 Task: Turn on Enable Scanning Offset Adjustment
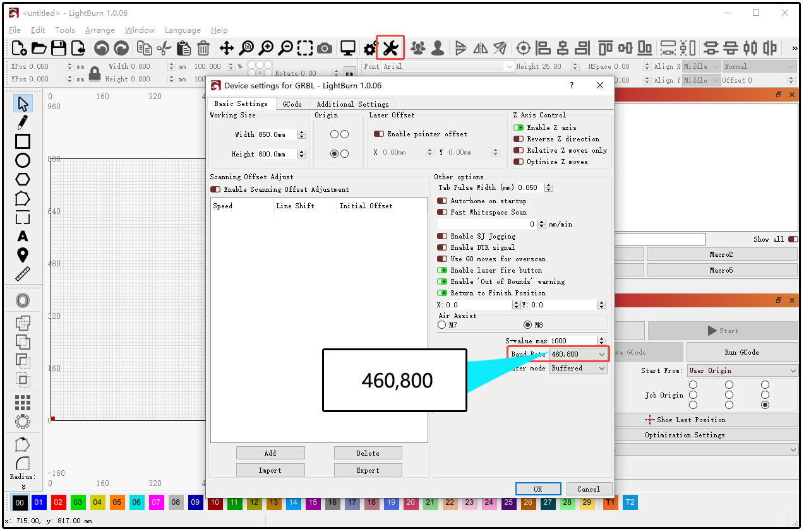(x=215, y=189)
